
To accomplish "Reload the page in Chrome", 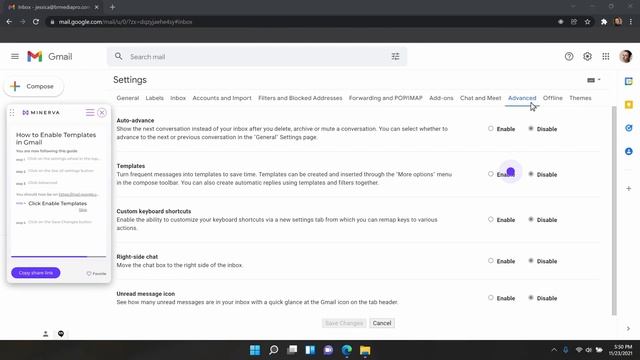I will (x=36, y=22).
